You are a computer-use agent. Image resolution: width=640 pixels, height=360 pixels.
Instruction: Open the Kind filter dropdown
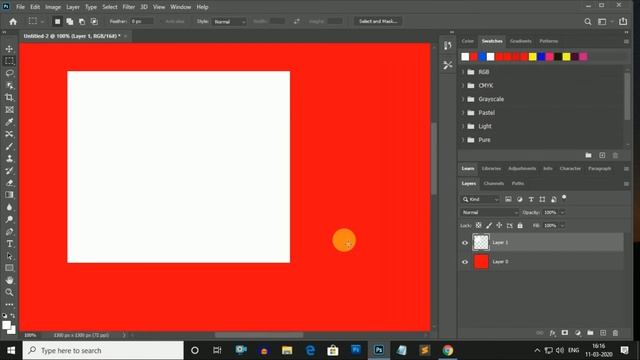point(480,199)
